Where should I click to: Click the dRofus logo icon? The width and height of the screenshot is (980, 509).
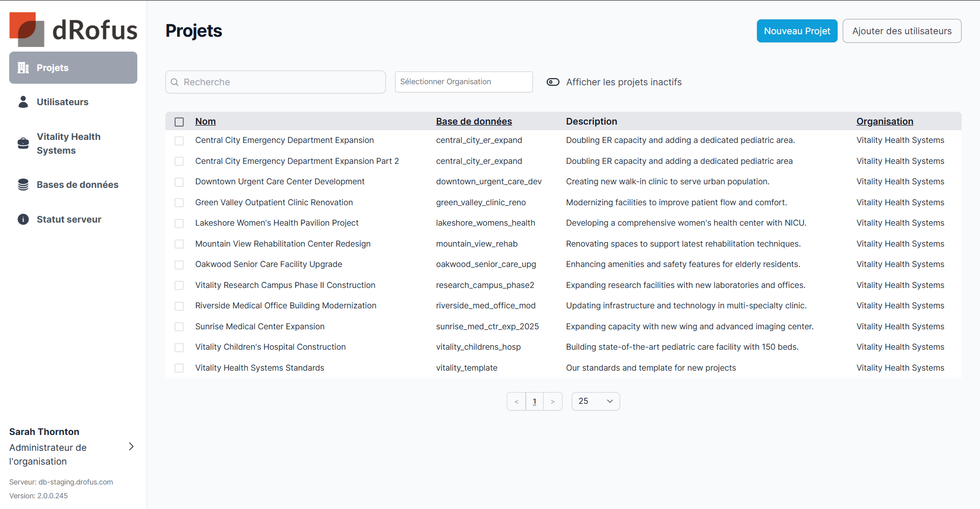pos(27,30)
